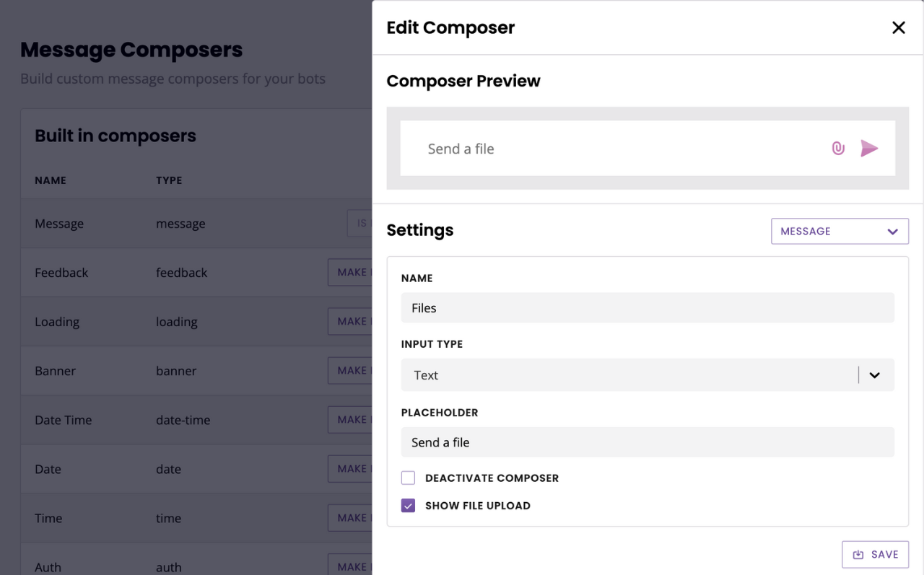Click the Make button in Banner row
This screenshot has height=575, width=924.
[350, 371]
